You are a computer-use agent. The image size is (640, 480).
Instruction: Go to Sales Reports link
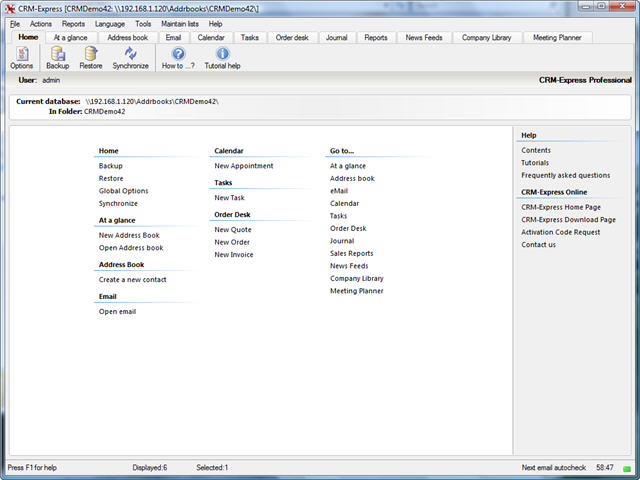coord(351,254)
